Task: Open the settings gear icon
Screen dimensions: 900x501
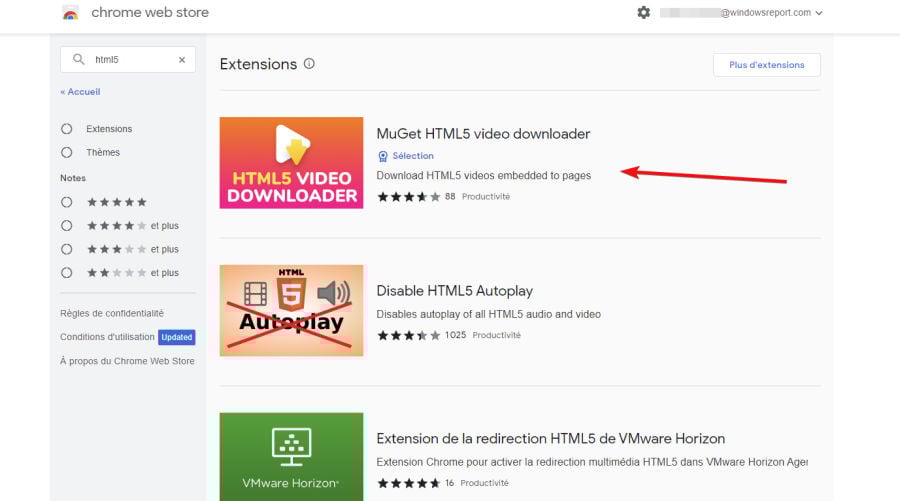Action: [643, 12]
